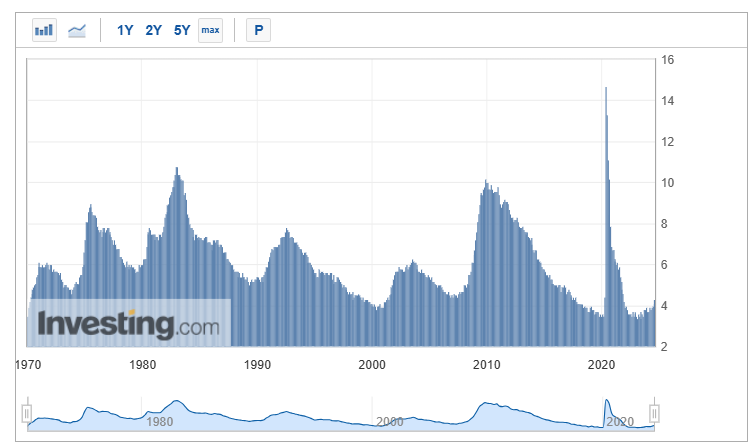
Task: Click the 2000 x-axis label
Action: [x=372, y=365]
